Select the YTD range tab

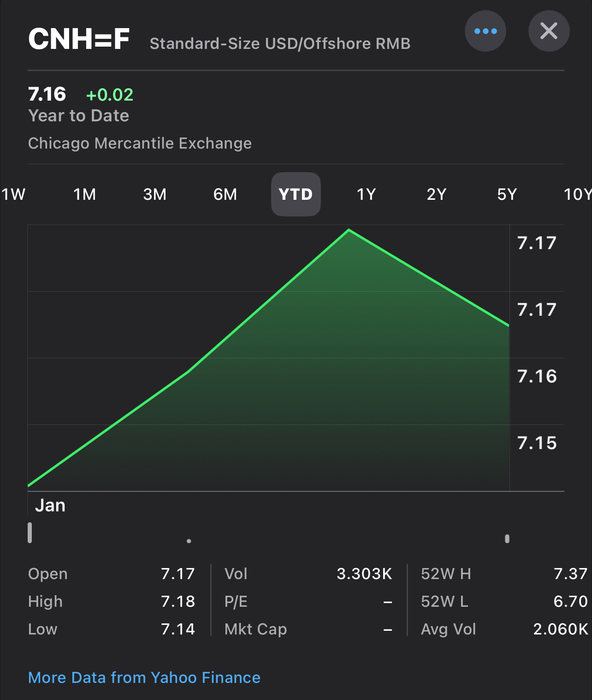point(296,194)
